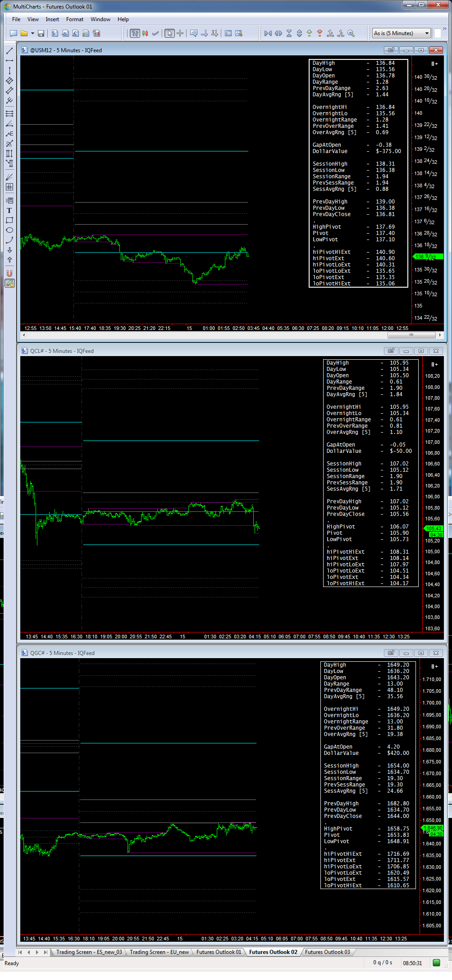Click the Open folder toolbar icon
Screen dimensions: 452x980
[24, 33]
